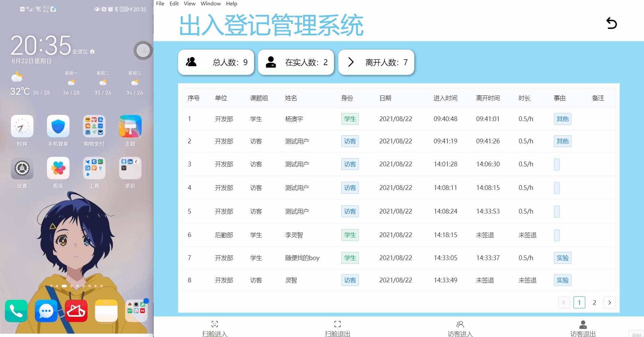Open the 工具 tools folder
This screenshot has height=337, width=644.
coord(94,168)
